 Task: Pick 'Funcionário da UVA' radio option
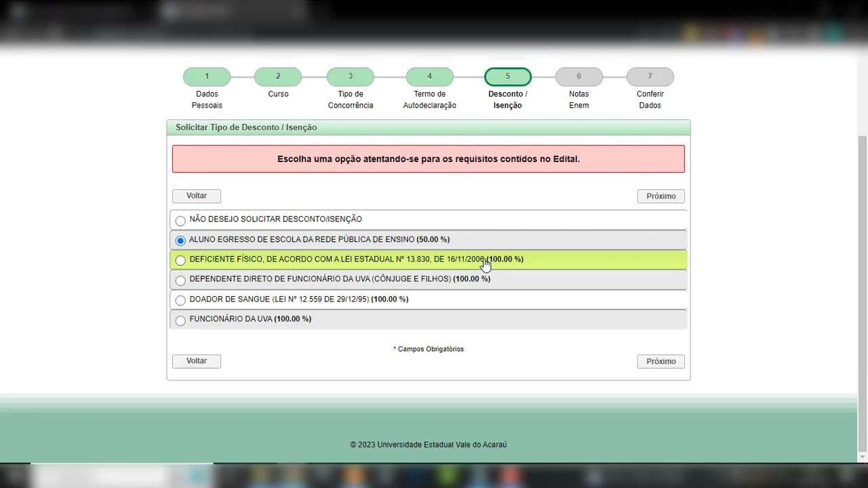(180, 320)
